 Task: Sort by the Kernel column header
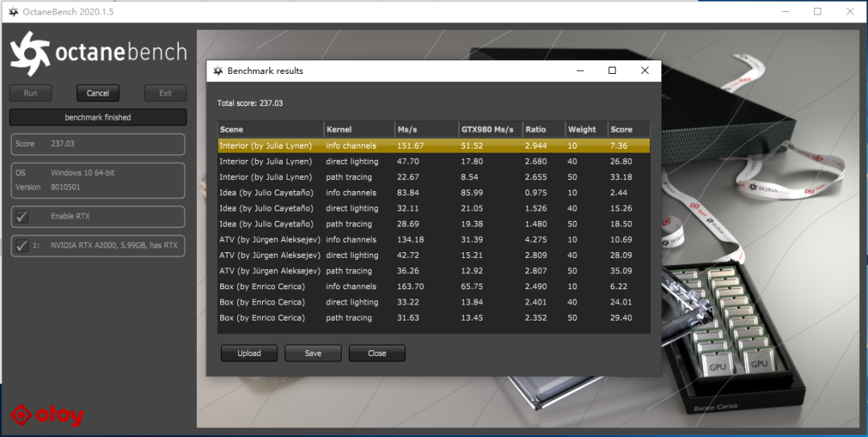[x=359, y=129]
